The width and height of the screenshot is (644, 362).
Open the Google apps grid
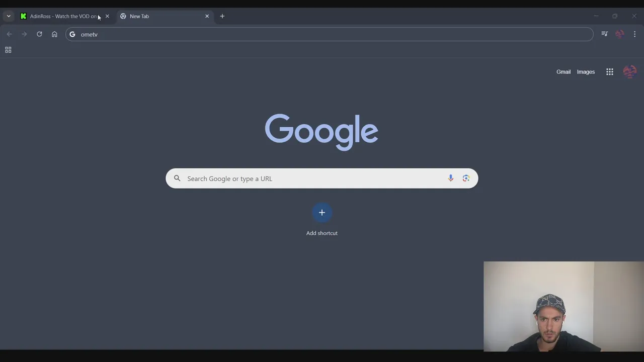click(x=610, y=72)
